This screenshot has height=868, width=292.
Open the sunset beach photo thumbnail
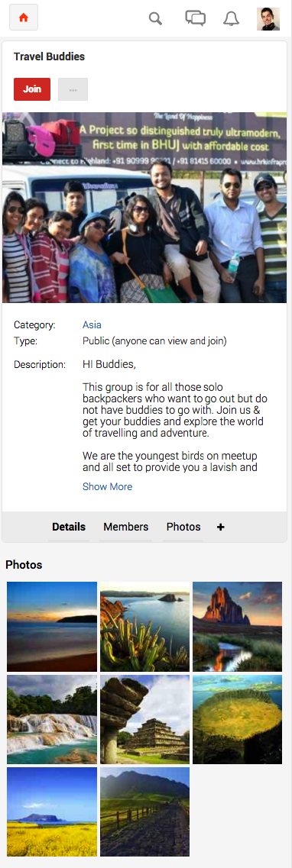[52, 627]
